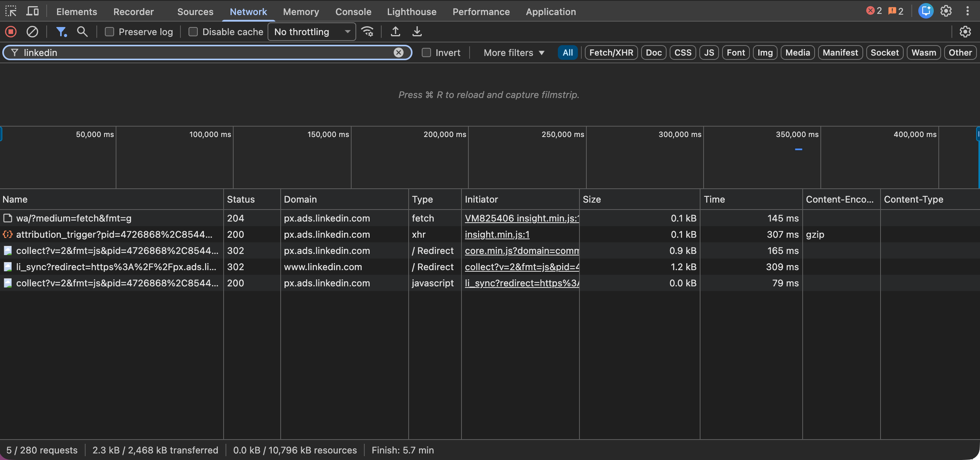Export network log as HAR
Image resolution: width=980 pixels, height=460 pixels.
(x=417, y=32)
